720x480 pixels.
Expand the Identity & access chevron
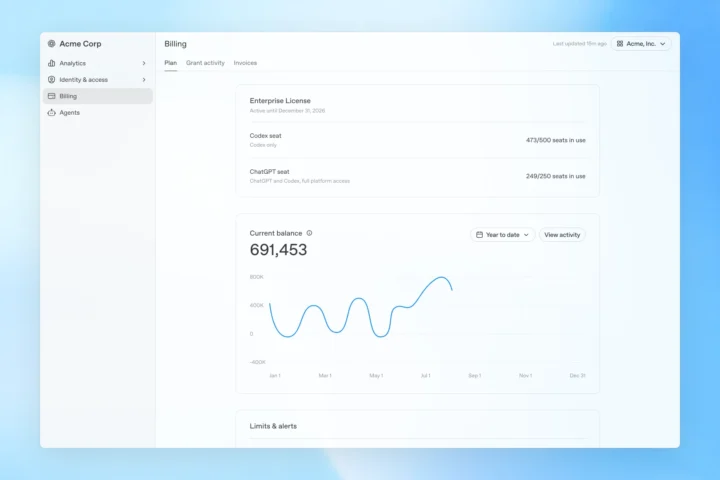click(x=144, y=80)
